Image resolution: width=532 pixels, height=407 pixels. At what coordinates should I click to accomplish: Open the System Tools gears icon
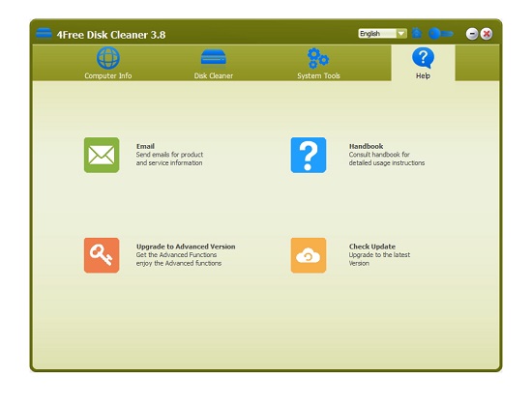point(318,58)
